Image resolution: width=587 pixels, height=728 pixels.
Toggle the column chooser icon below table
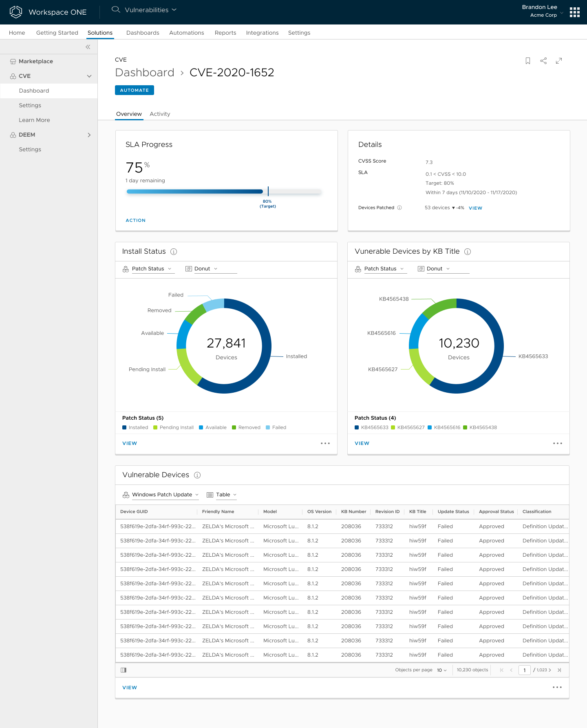124,670
